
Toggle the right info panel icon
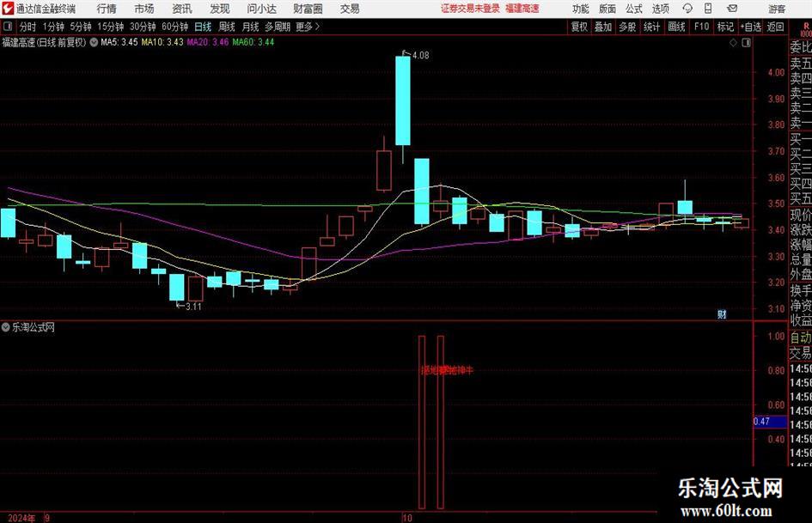point(746,43)
